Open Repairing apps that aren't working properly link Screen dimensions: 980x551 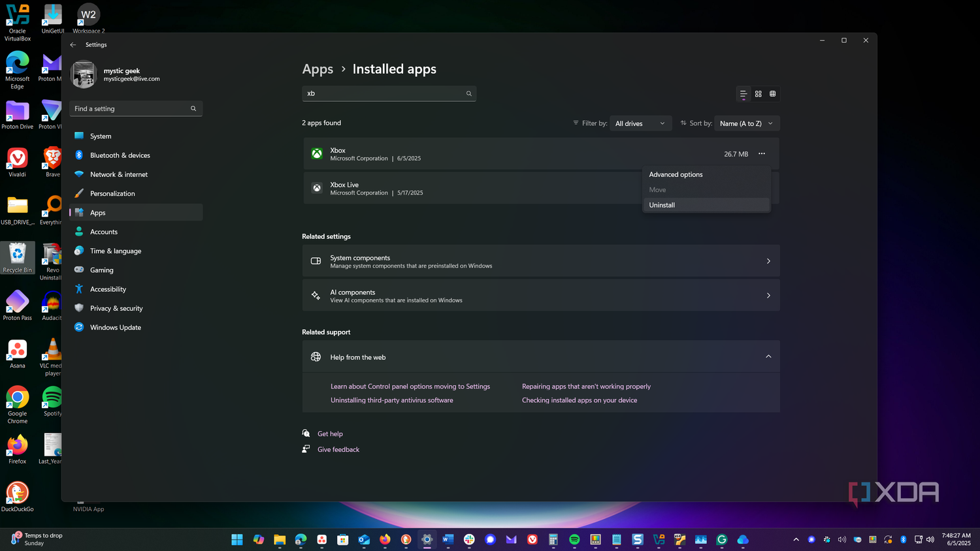pyautogui.click(x=586, y=386)
